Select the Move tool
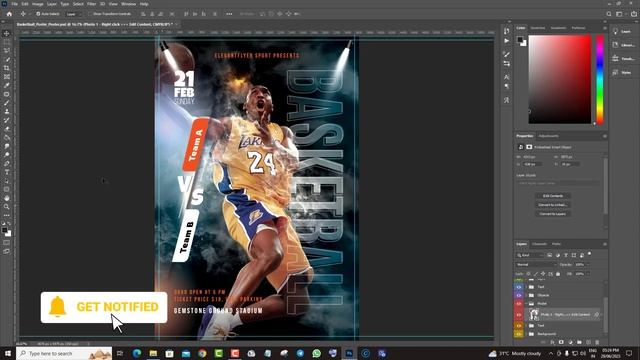The width and height of the screenshot is (640, 360). [7, 33]
